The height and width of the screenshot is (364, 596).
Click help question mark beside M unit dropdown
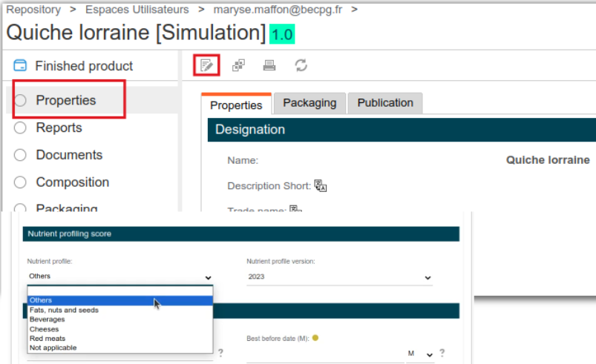pyautogui.click(x=442, y=354)
